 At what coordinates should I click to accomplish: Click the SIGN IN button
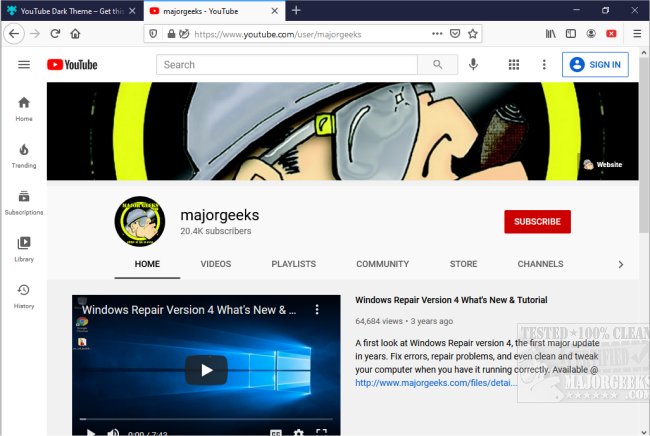click(x=595, y=65)
